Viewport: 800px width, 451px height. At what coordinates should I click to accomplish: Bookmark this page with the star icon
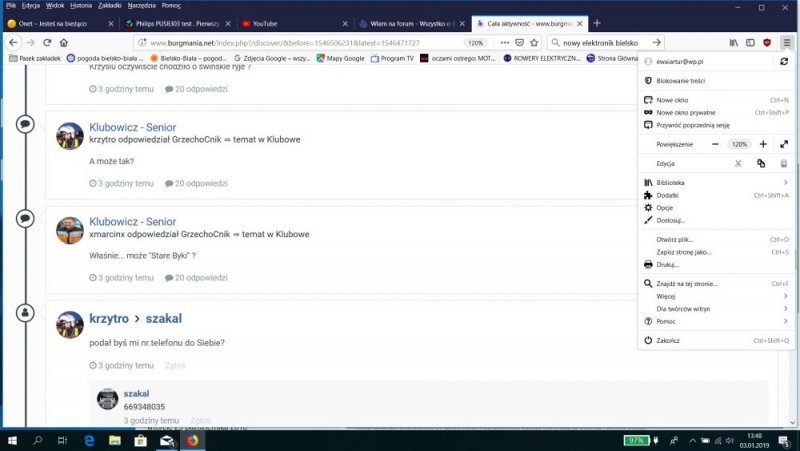point(535,43)
